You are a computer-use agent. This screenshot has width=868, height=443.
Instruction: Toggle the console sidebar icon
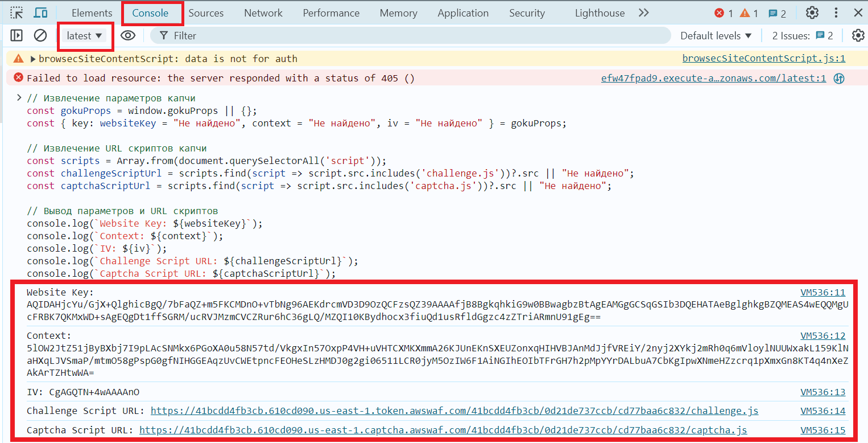tap(16, 35)
